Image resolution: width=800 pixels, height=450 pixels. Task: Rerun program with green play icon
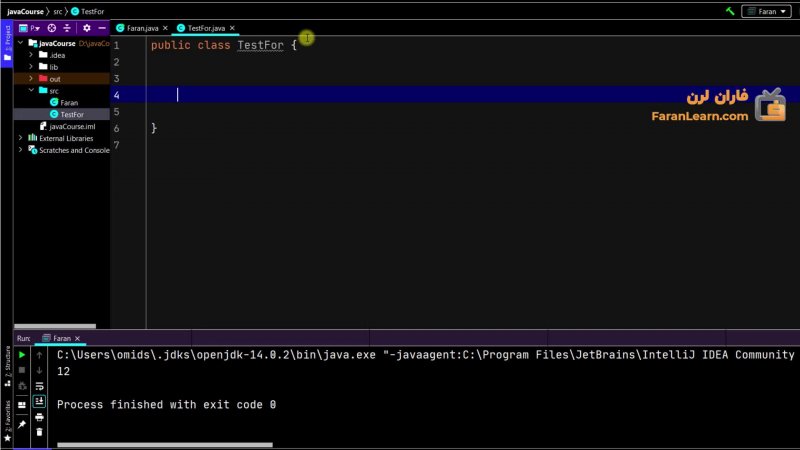tap(22, 355)
